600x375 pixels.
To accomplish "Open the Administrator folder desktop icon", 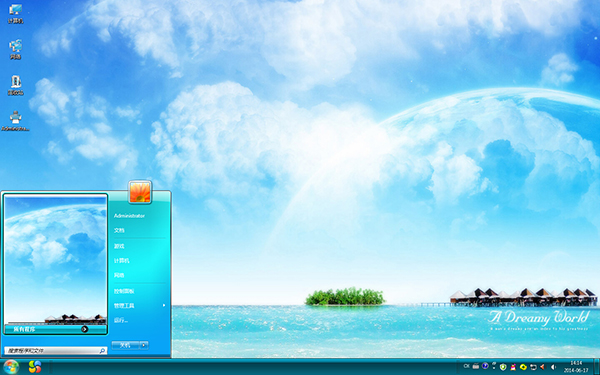I will [15, 121].
